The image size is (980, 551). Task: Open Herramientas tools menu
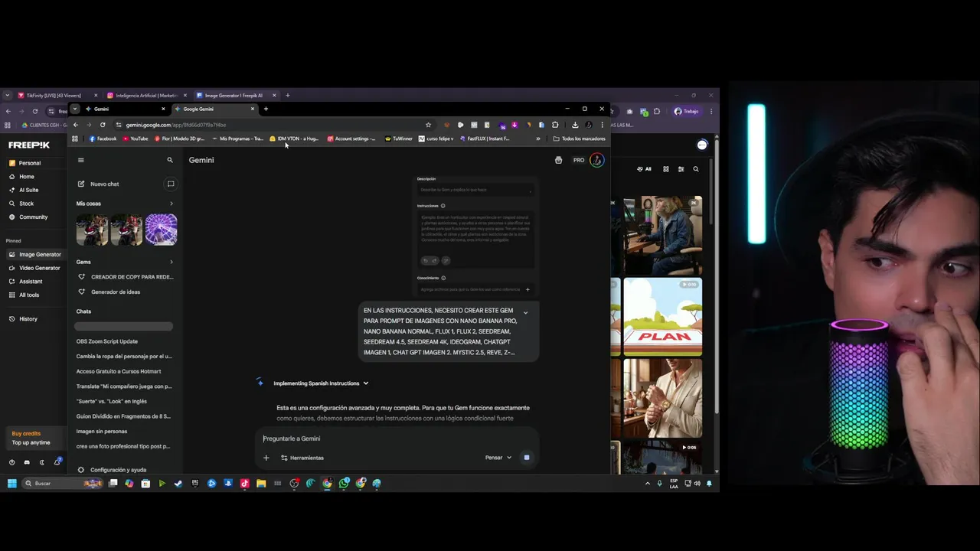[302, 458]
